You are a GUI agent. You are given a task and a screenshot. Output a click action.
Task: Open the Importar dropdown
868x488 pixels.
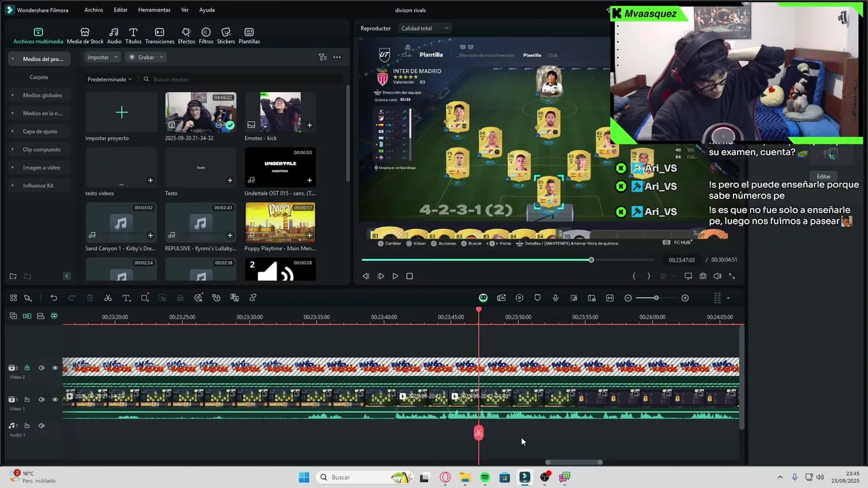[102, 58]
